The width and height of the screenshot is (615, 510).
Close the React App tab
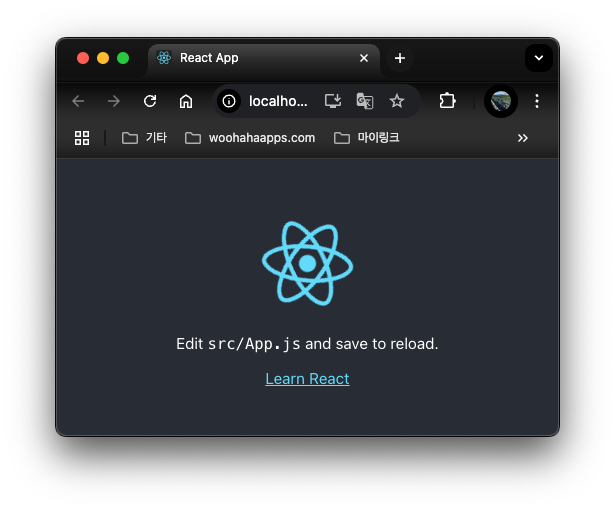coord(364,58)
